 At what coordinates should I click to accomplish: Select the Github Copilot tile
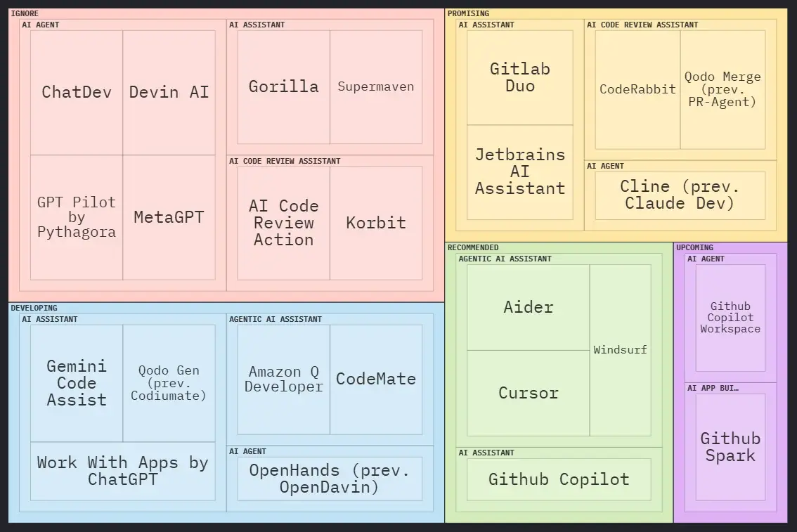559,479
